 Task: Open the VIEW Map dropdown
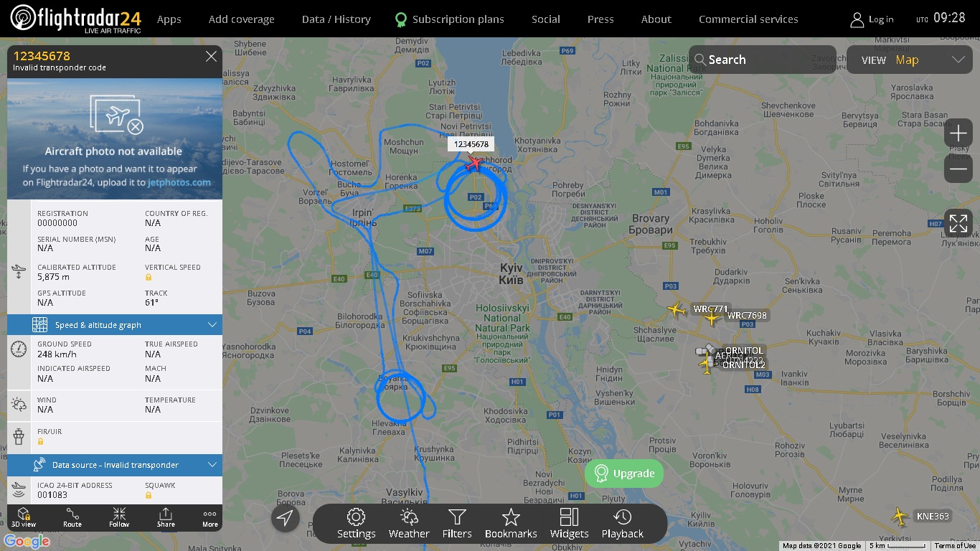click(x=910, y=60)
